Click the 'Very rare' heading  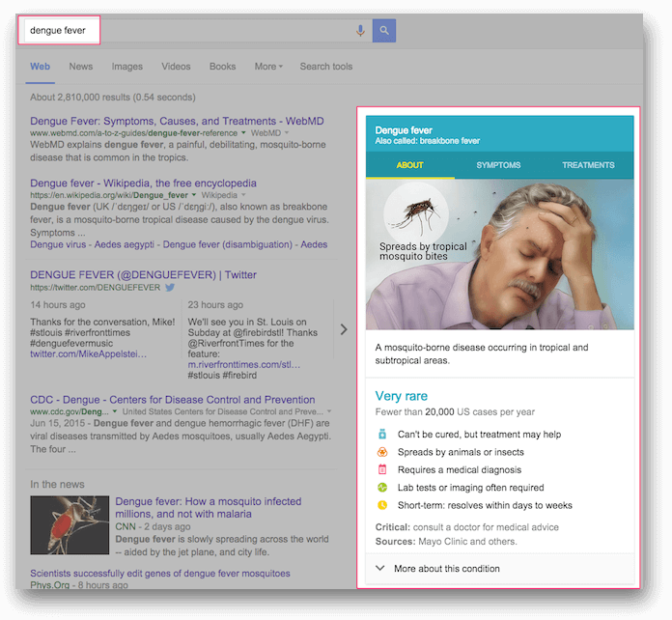[401, 396]
